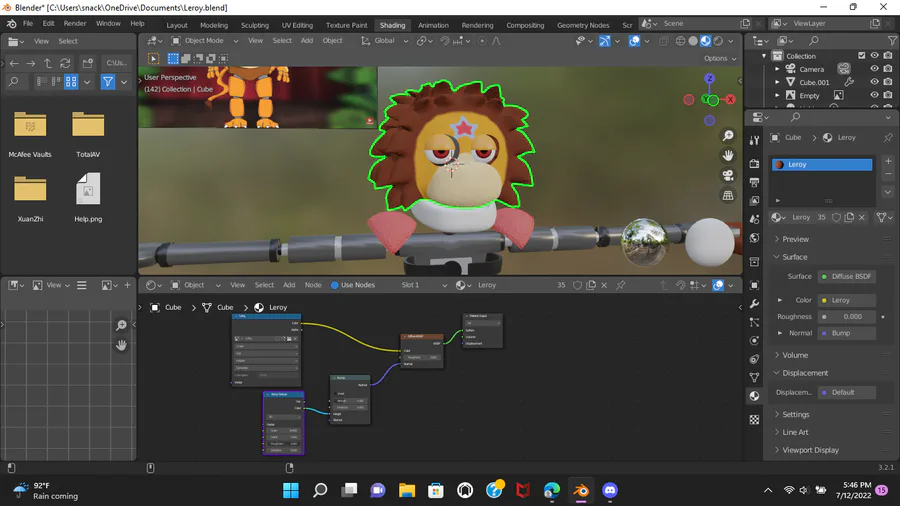
Task: Open the Global transform orientation dropdown
Action: [385, 41]
